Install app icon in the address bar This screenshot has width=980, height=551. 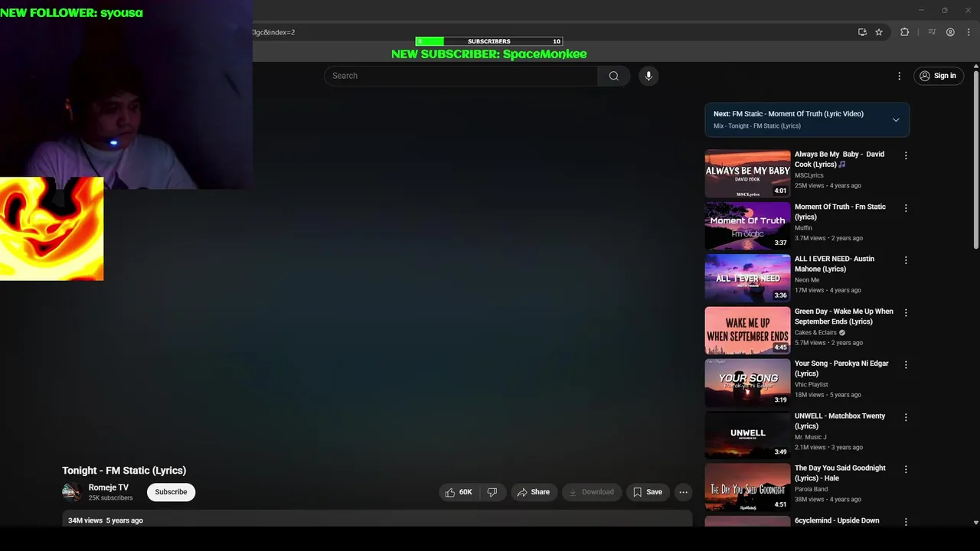click(862, 32)
